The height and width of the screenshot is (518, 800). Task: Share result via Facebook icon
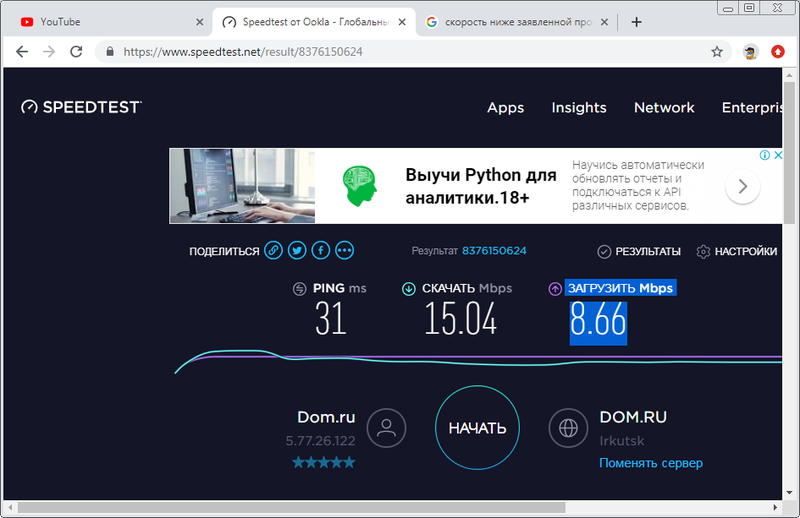click(x=321, y=251)
